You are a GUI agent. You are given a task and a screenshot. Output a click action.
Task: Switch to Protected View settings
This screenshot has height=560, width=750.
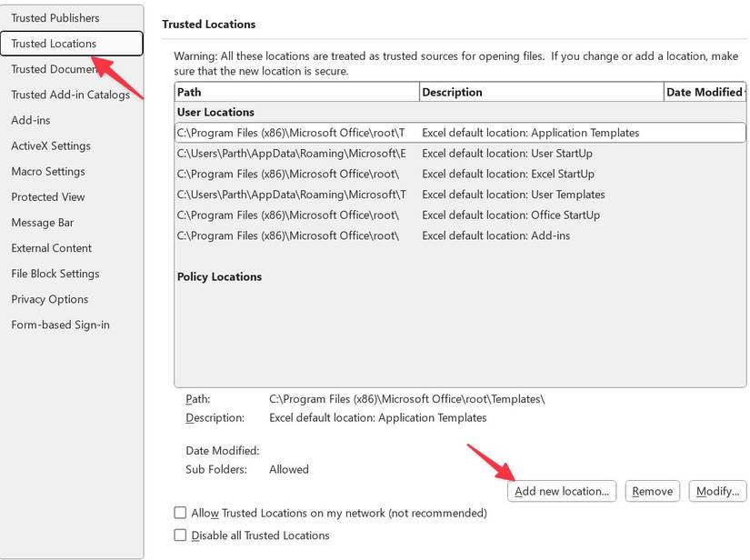click(47, 196)
